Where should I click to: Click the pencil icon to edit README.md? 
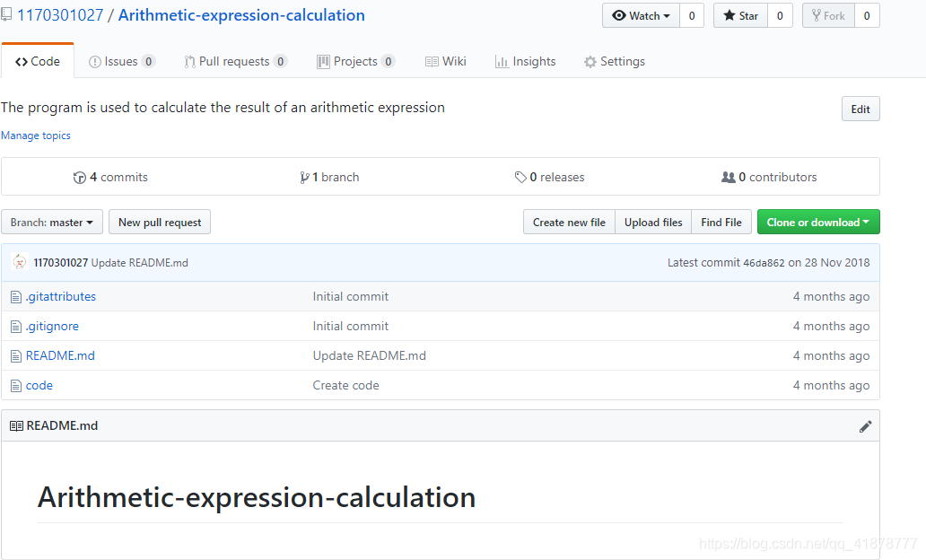pos(865,426)
